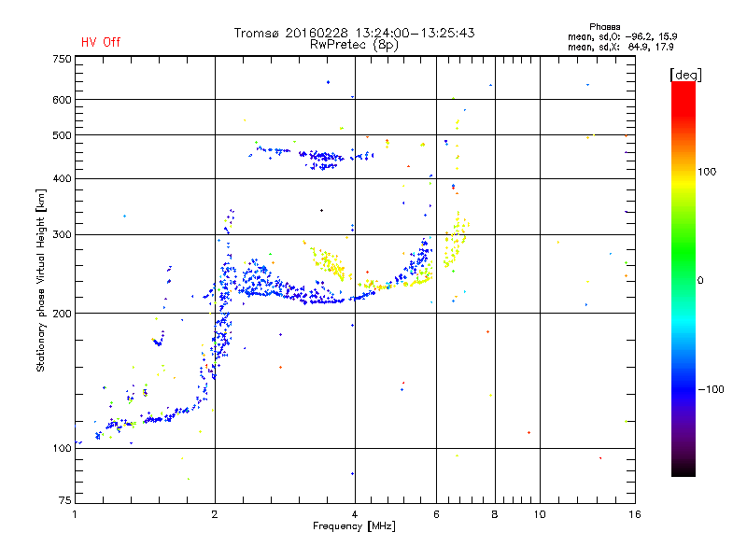This screenshot has height=560, width=747.
Task: Click the '-100' colorbar tick label
Action: click(712, 389)
